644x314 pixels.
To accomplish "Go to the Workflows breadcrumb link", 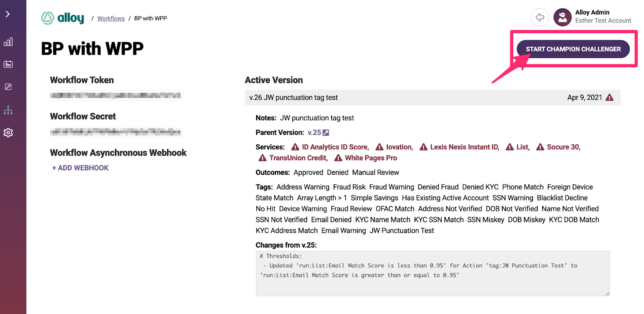I will pyautogui.click(x=111, y=19).
